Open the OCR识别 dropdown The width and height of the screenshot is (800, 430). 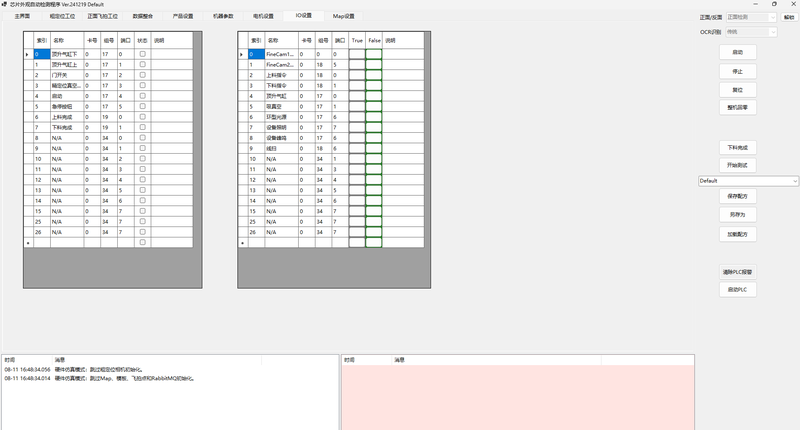751,32
